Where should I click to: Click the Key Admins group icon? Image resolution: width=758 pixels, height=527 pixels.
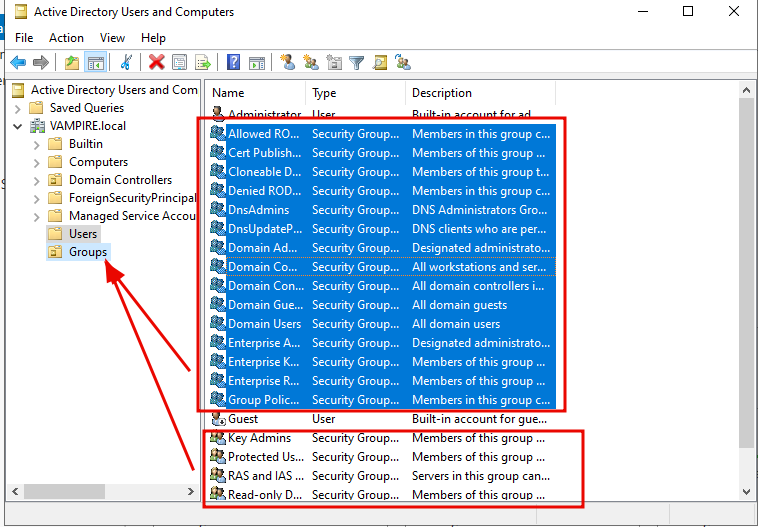[x=218, y=438]
